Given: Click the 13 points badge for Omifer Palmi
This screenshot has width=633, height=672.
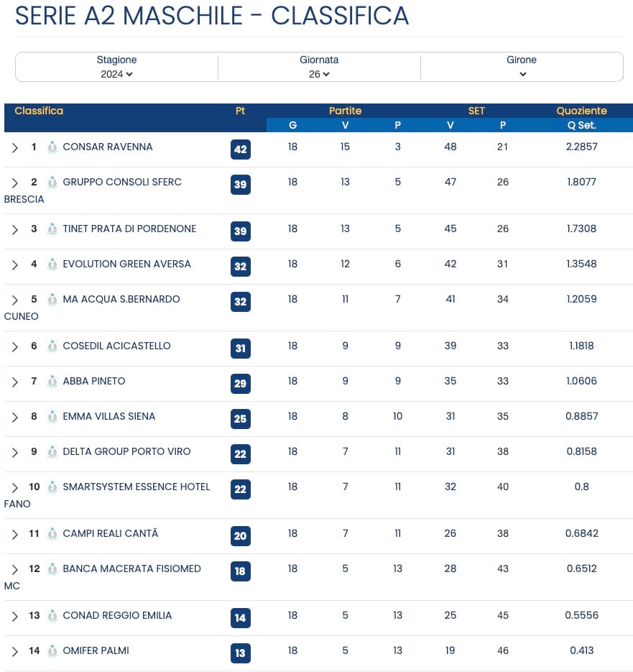Looking at the screenshot, I should pyautogui.click(x=241, y=653).
